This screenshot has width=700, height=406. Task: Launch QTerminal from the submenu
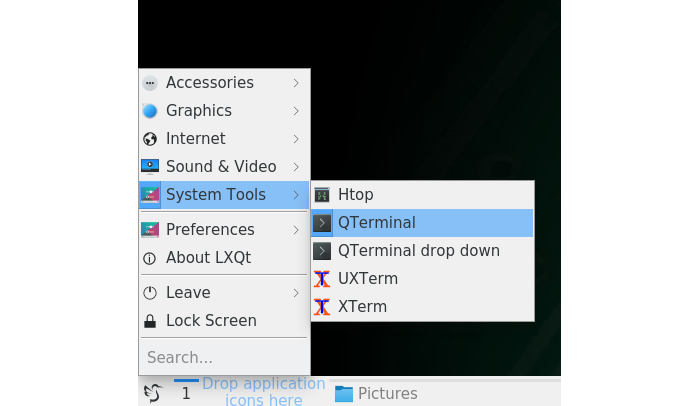(x=422, y=223)
